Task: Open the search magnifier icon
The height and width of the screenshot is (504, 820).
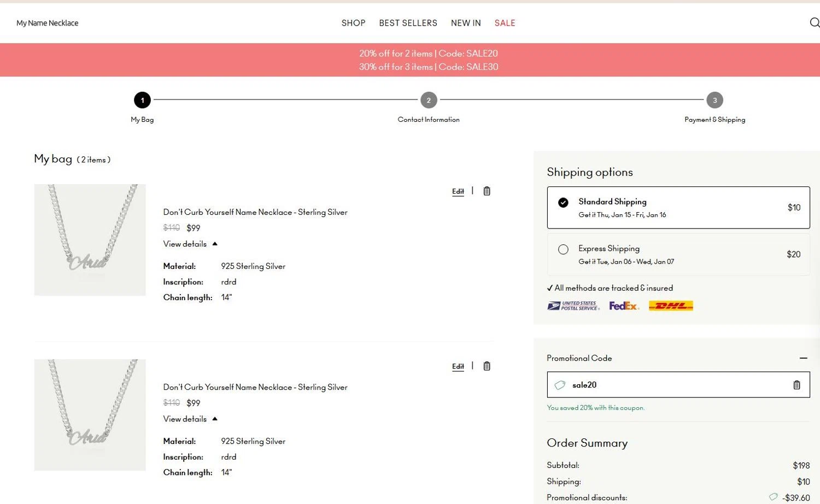Action: pos(815,22)
